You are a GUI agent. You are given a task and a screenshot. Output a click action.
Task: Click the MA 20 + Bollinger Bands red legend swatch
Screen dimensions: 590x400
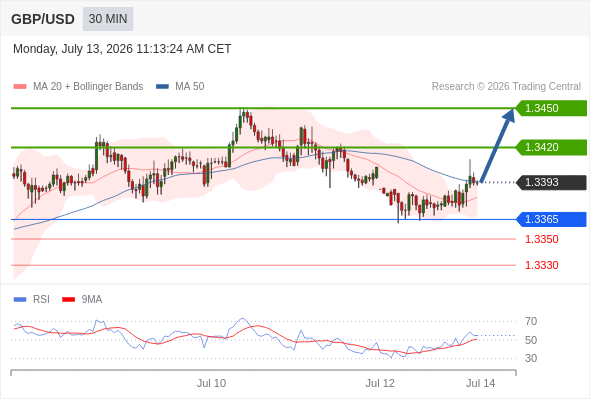click(x=20, y=87)
